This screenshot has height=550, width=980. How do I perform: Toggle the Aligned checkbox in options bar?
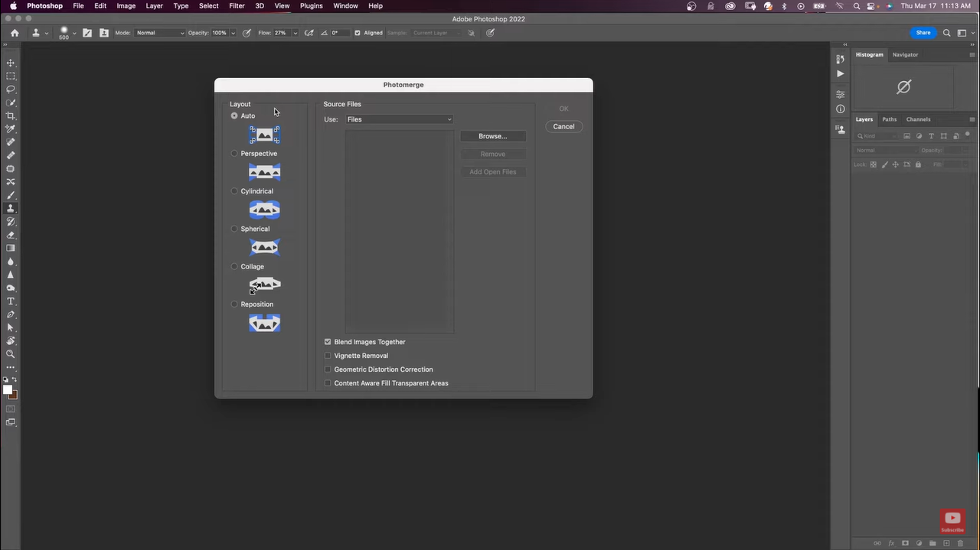click(358, 33)
